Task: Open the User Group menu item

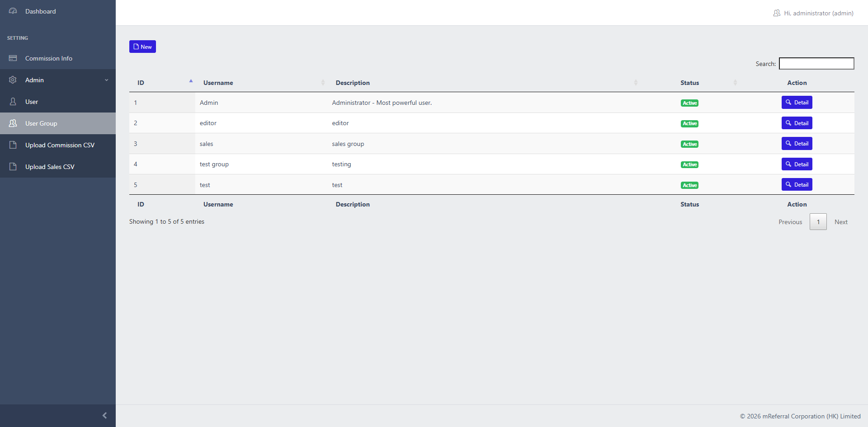Action: [x=41, y=123]
